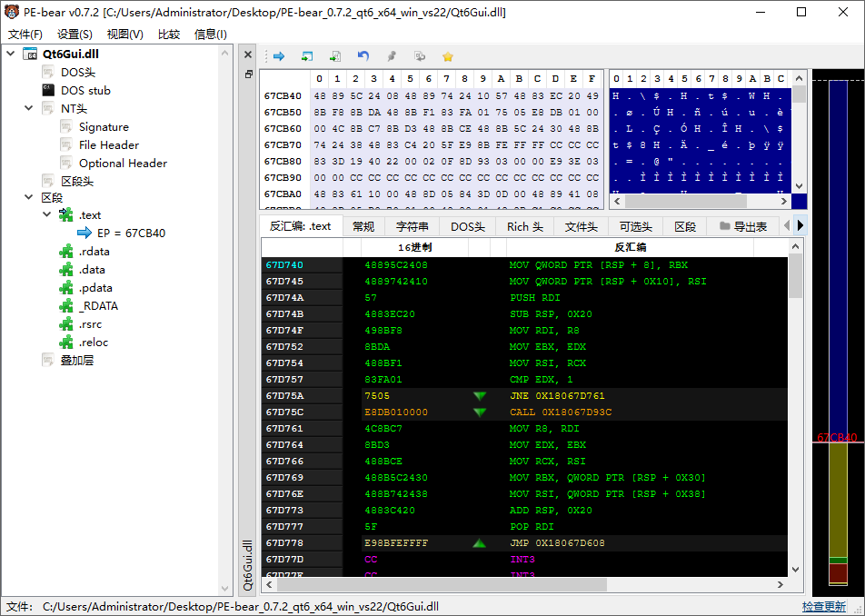Click the olive region of section map
865x616 pixels.
point(838,499)
